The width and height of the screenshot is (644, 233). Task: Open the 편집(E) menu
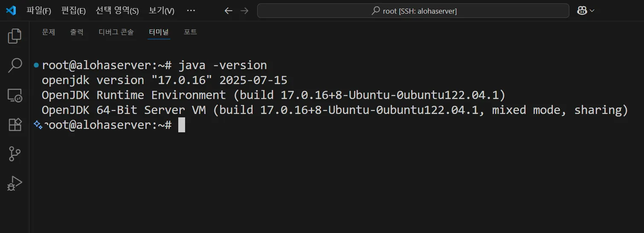[x=73, y=11]
